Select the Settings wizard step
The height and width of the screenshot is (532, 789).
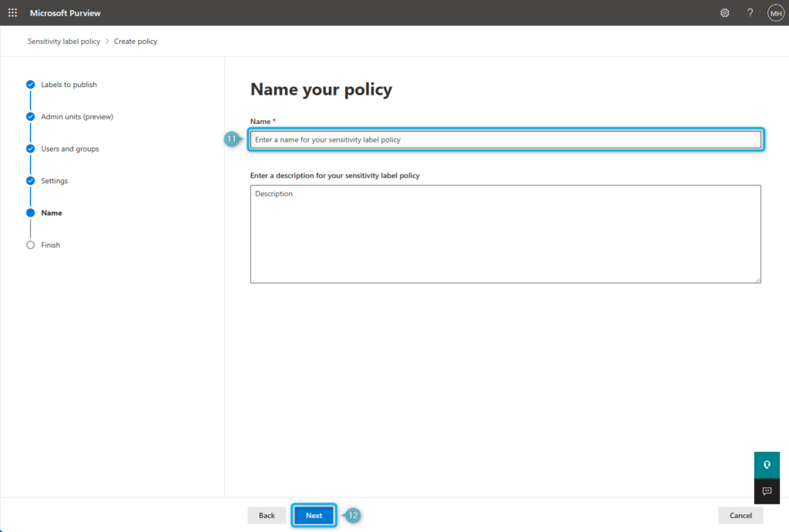pyautogui.click(x=52, y=180)
